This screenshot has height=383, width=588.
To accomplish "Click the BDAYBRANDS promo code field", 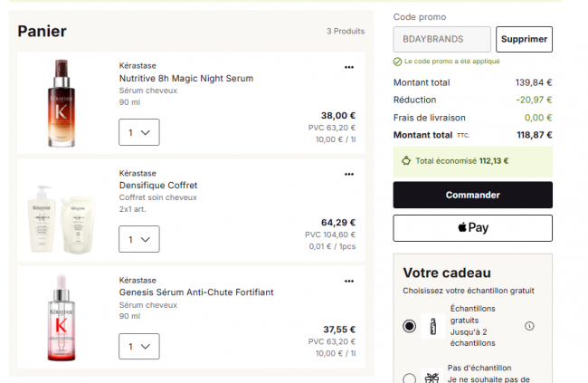I will (441, 39).
